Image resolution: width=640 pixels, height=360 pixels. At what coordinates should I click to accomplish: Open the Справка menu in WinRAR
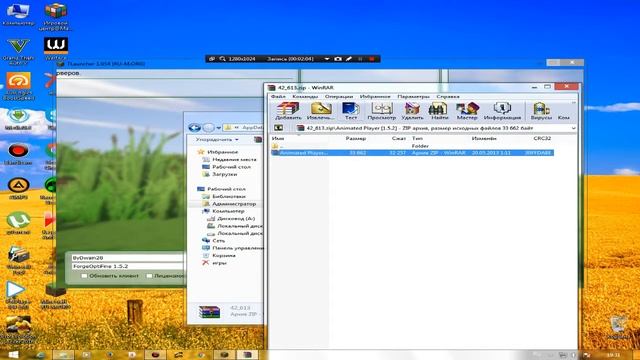pyautogui.click(x=448, y=96)
